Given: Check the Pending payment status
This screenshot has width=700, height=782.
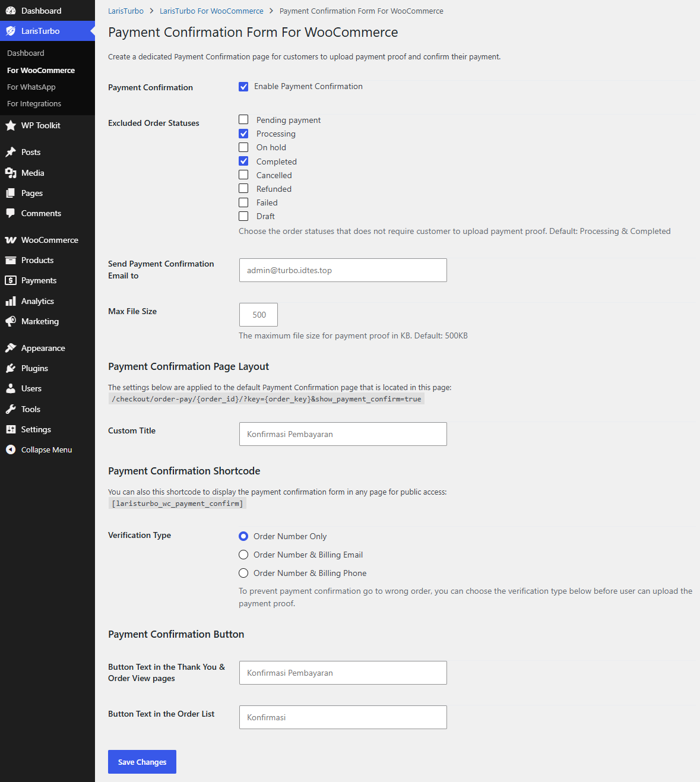Looking at the screenshot, I should tap(243, 120).
